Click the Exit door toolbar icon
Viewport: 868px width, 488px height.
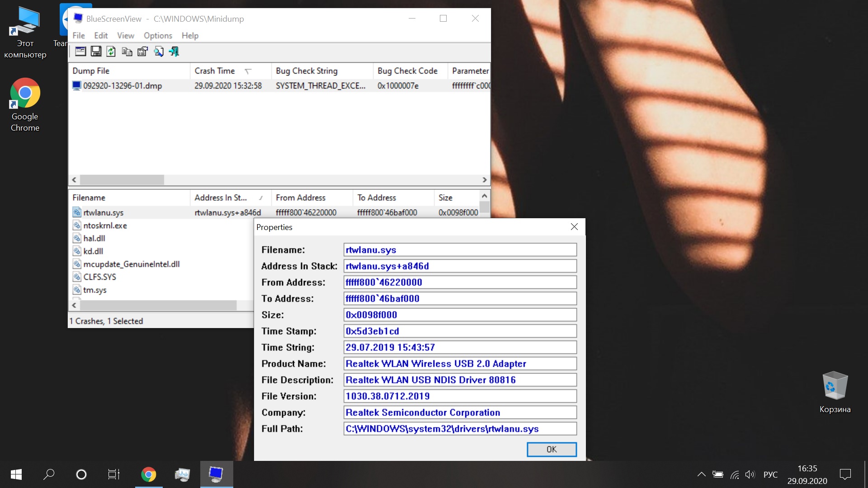coord(174,52)
